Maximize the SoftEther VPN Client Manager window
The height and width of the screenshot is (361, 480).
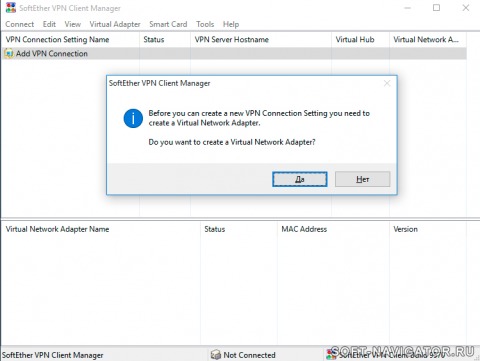[436, 8]
